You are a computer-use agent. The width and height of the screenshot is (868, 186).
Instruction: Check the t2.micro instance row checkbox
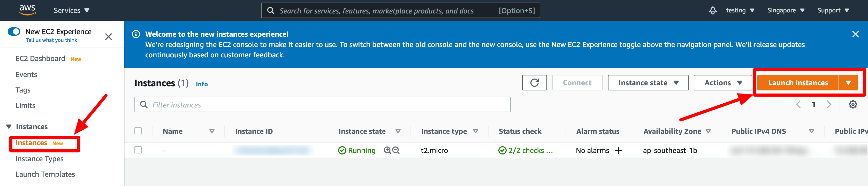(x=138, y=150)
